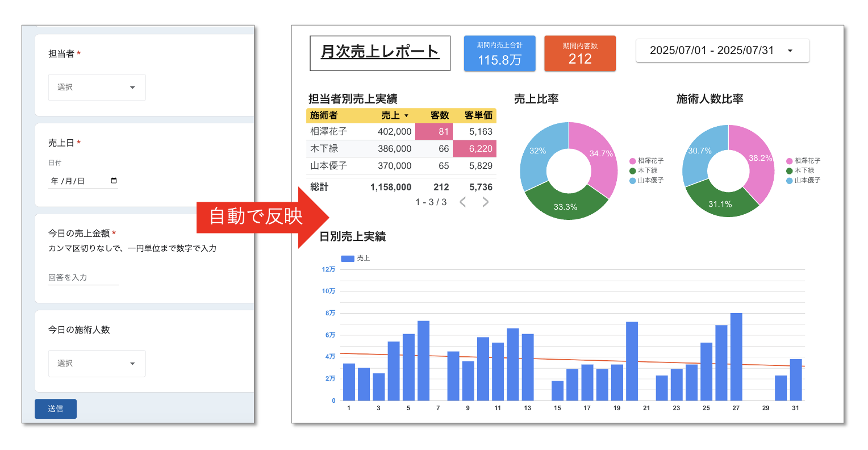Go to previous table page arrow
868x450 pixels.
(x=463, y=202)
